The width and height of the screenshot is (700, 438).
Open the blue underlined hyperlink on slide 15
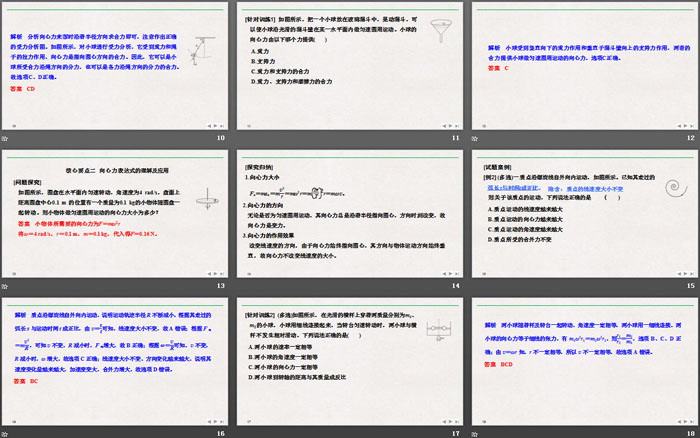(x=513, y=188)
